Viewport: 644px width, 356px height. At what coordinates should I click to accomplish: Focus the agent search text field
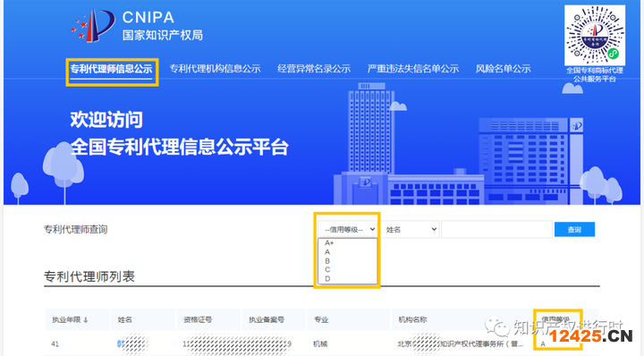click(496, 230)
